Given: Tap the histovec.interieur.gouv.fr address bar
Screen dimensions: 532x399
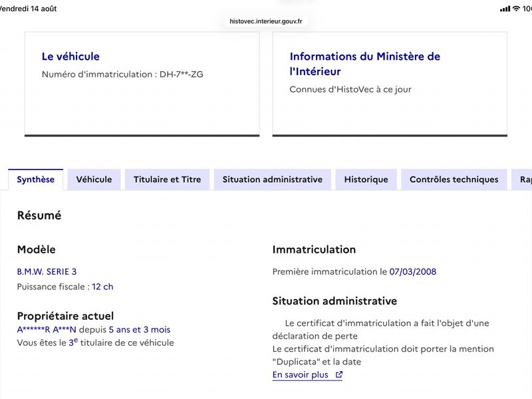Looking at the screenshot, I should pos(265,21).
